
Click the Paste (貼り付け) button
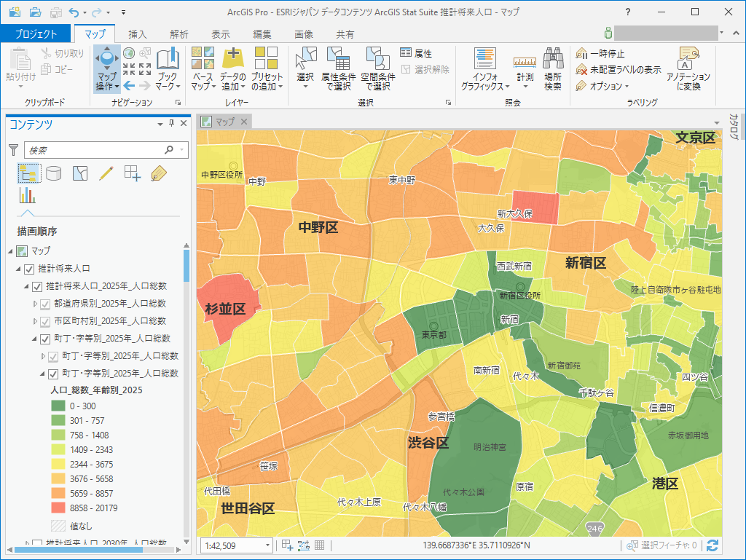point(20,68)
